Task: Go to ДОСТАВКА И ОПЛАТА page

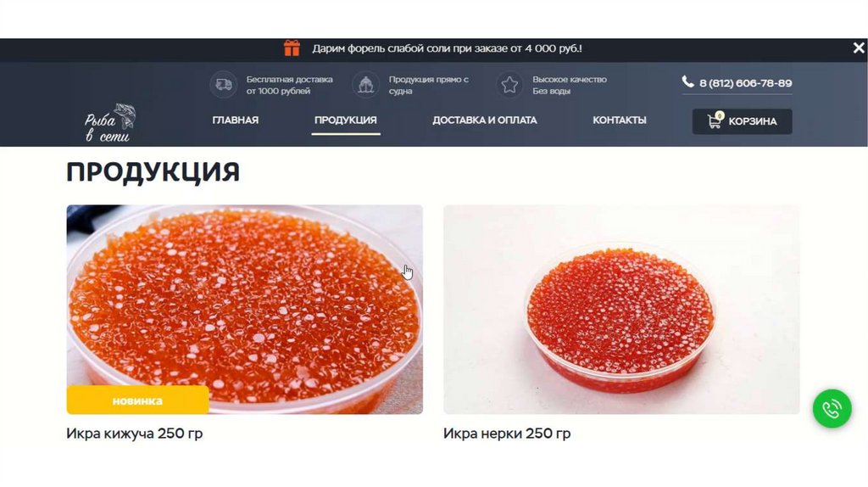Action: (484, 120)
